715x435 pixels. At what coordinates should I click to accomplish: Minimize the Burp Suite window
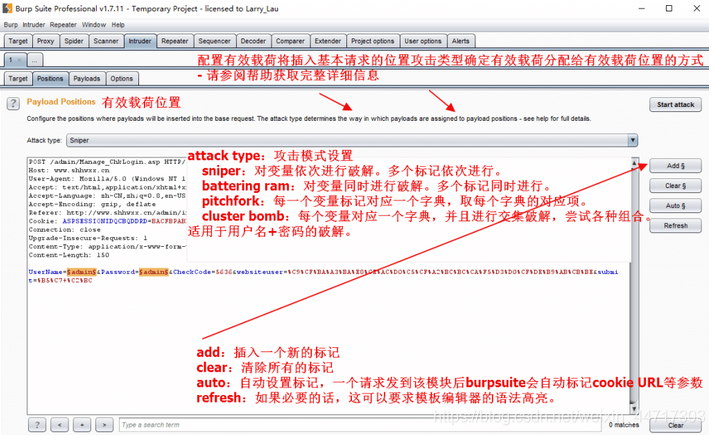641,9
